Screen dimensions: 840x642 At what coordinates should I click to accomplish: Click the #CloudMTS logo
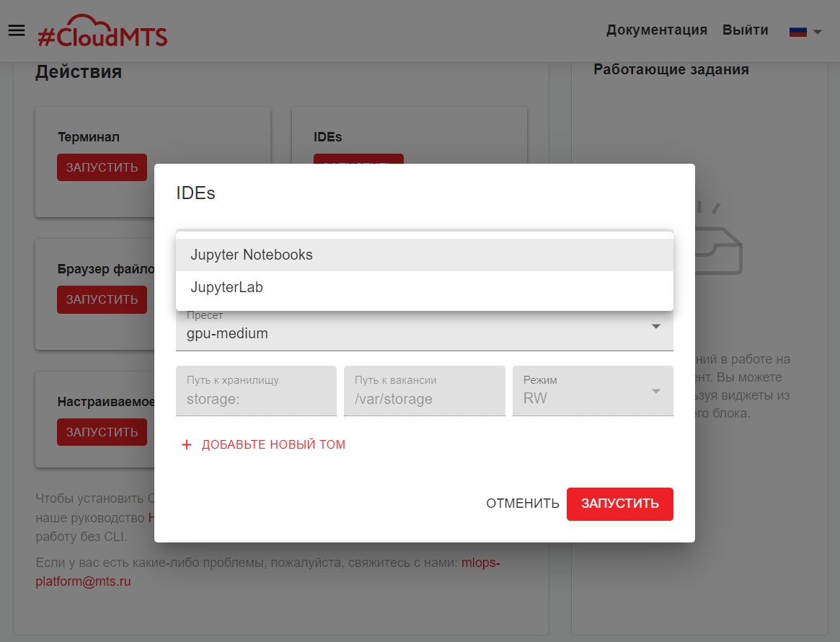102,31
